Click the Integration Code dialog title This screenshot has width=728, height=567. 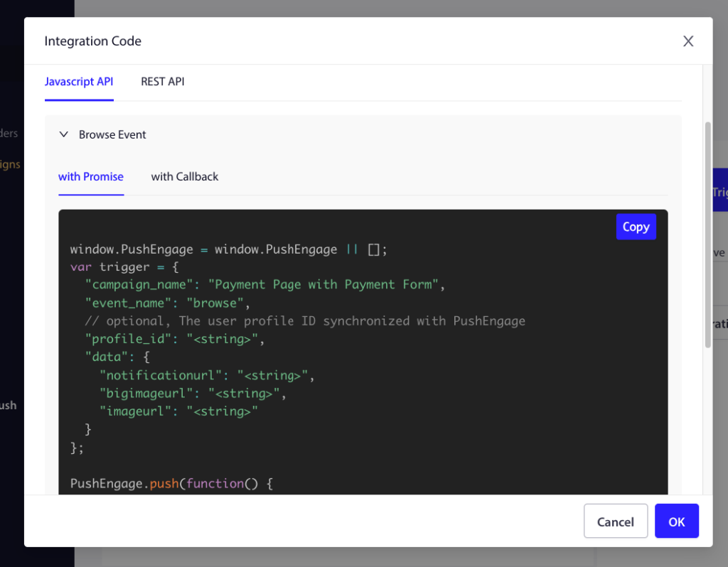93,41
